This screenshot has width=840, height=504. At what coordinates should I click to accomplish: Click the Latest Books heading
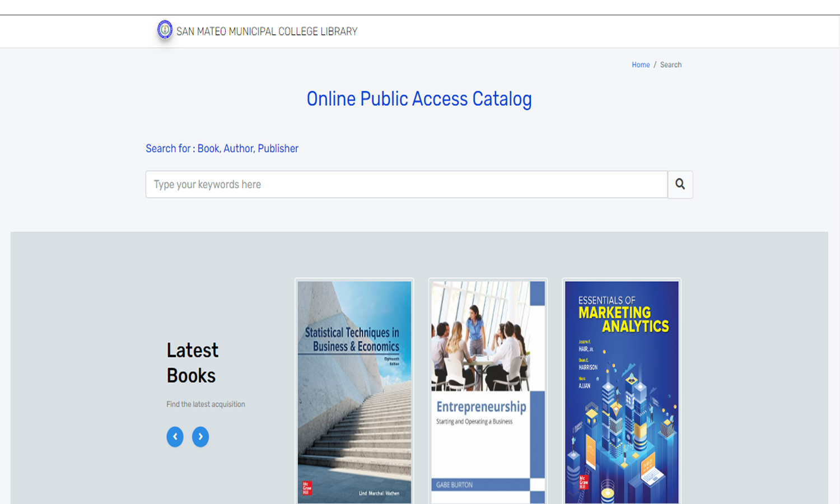(x=192, y=363)
